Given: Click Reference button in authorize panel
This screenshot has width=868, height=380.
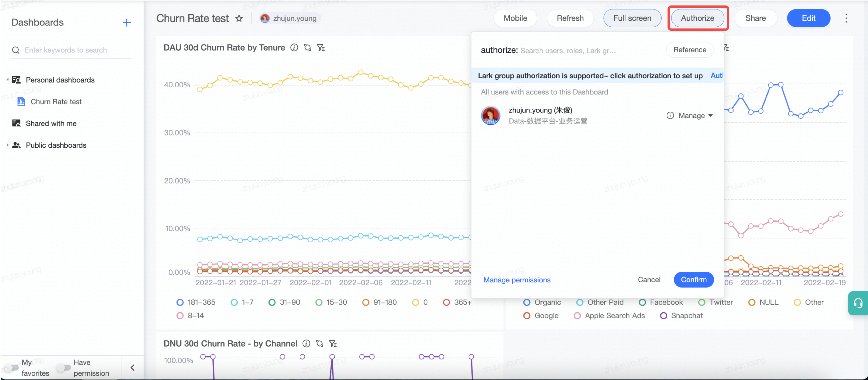Looking at the screenshot, I should click(689, 50).
